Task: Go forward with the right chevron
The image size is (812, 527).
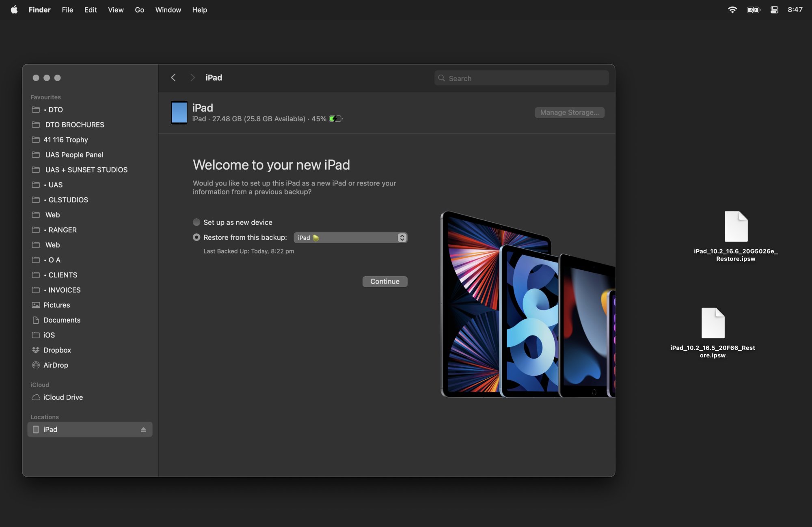Action: click(x=192, y=77)
